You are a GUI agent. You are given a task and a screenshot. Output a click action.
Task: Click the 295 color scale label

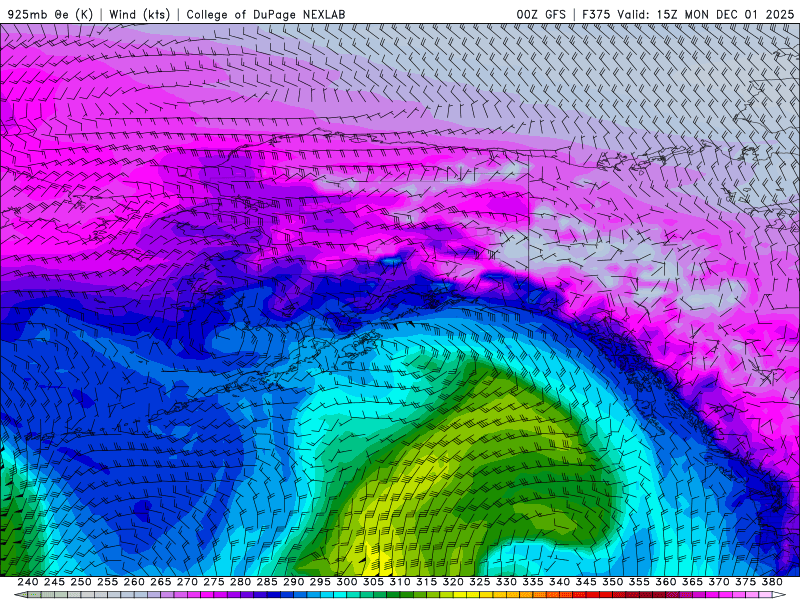(320, 582)
